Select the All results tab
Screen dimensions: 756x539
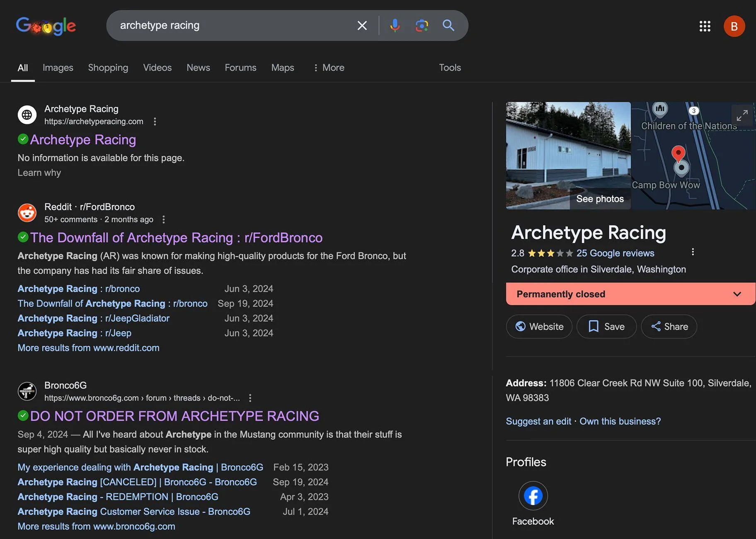pyautogui.click(x=23, y=68)
